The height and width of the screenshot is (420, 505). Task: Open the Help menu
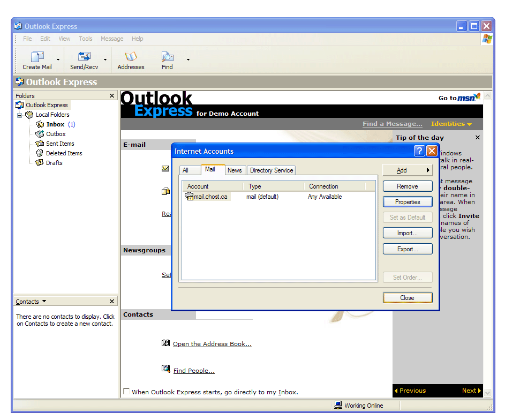pyautogui.click(x=138, y=39)
